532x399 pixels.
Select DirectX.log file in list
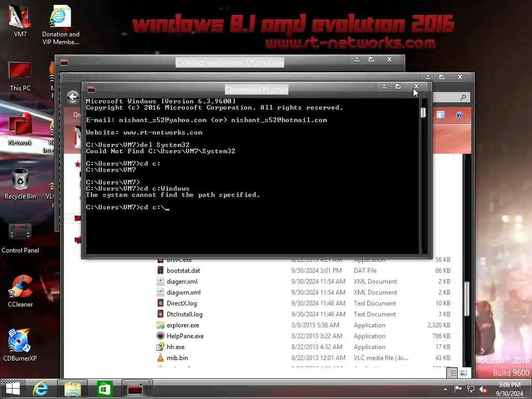tap(181, 303)
